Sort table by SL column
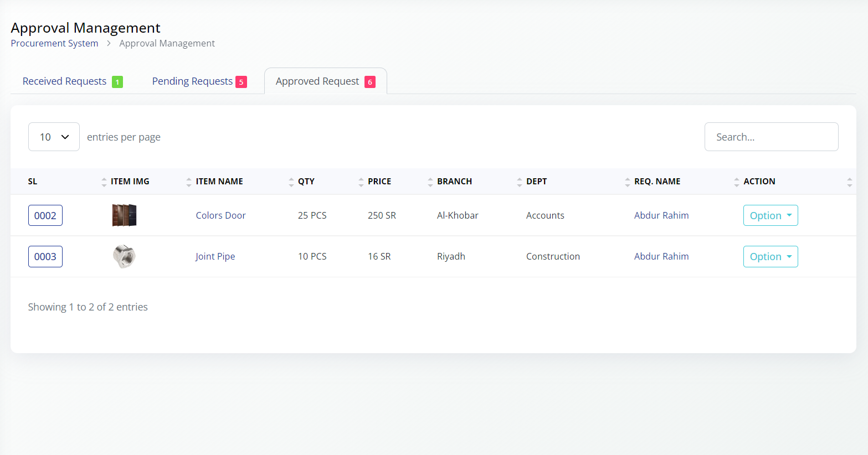Screen dimensions: 868x455 (x=33, y=182)
